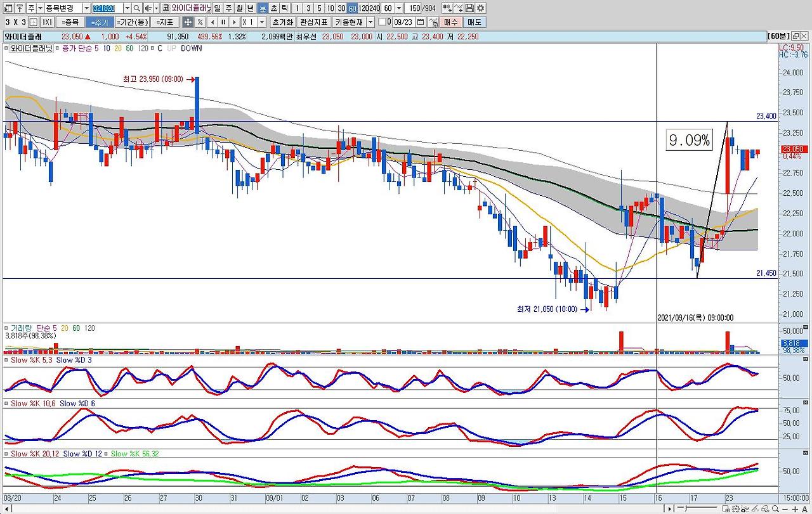Click the =지표 button
Screen dimensions: 812x514
pos(166,22)
